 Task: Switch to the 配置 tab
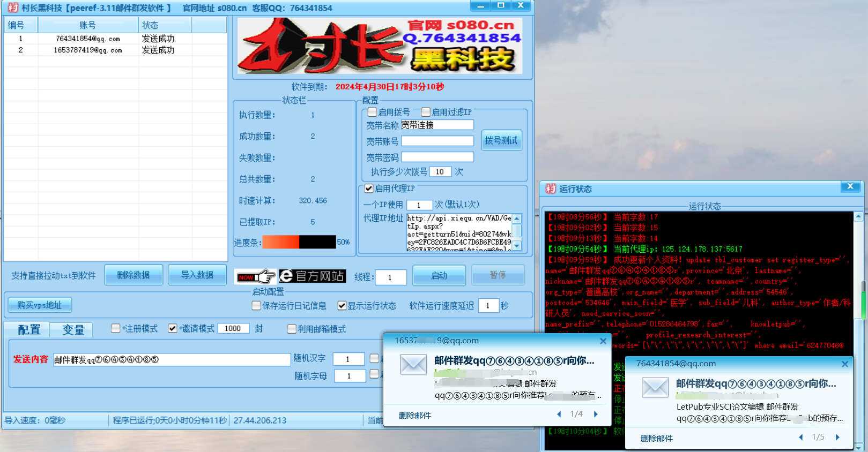(27, 329)
